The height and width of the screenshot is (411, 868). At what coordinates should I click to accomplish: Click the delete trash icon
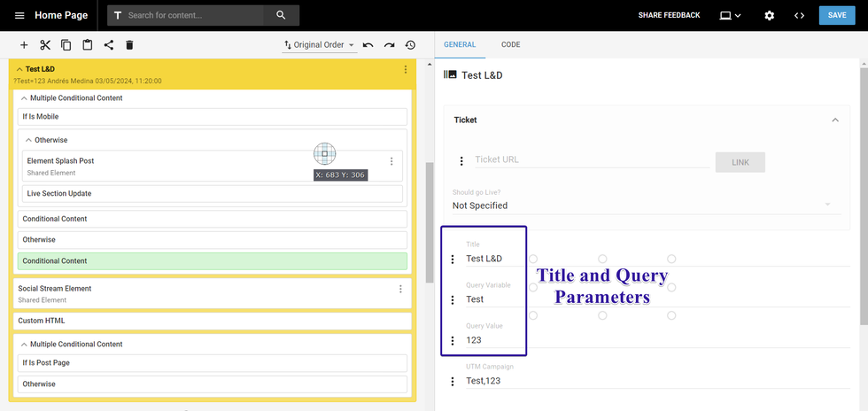(x=129, y=45)
